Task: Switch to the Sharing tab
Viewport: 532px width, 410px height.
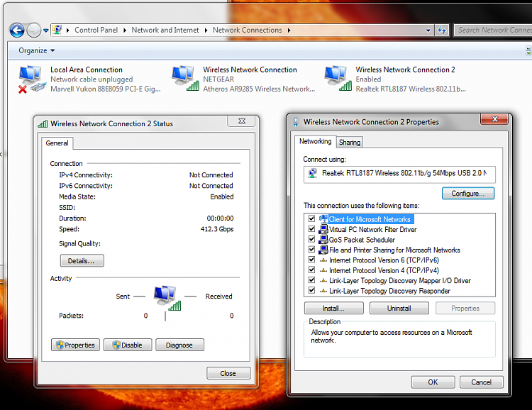Action: pos(350,142)
